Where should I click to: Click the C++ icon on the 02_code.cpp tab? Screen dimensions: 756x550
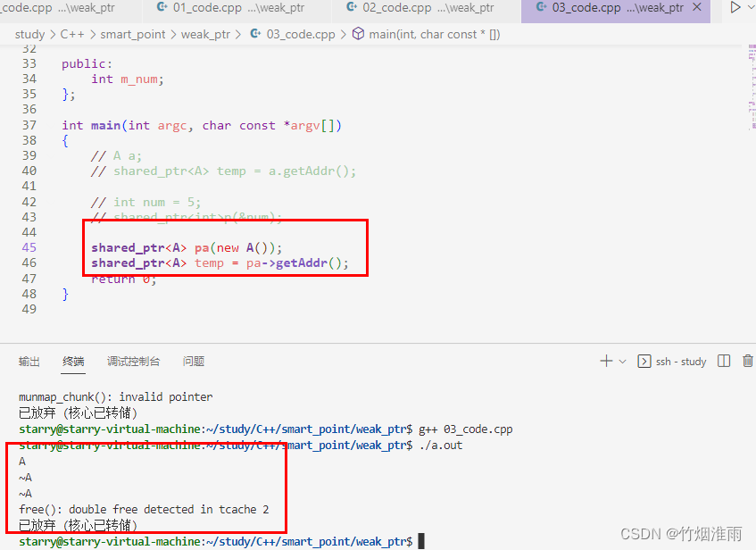tap(352, 7)
